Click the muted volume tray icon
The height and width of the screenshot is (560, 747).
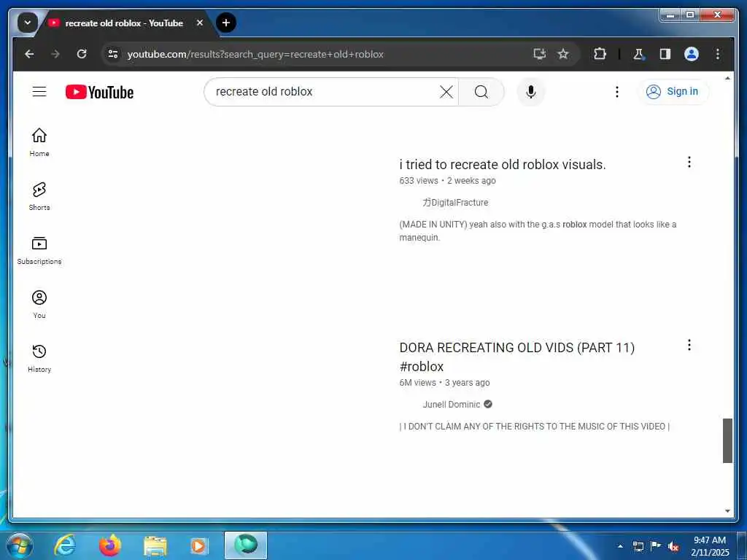(x=673, y=546)
